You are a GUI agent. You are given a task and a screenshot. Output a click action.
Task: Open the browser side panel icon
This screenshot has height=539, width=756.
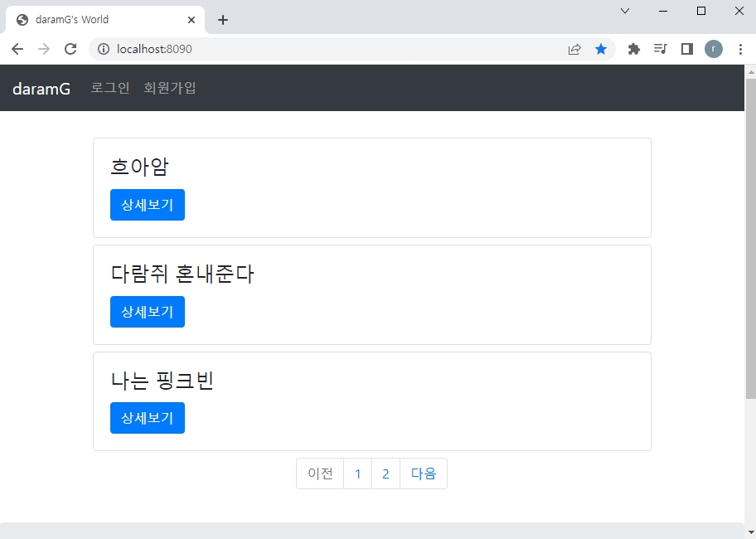(686, 49)
